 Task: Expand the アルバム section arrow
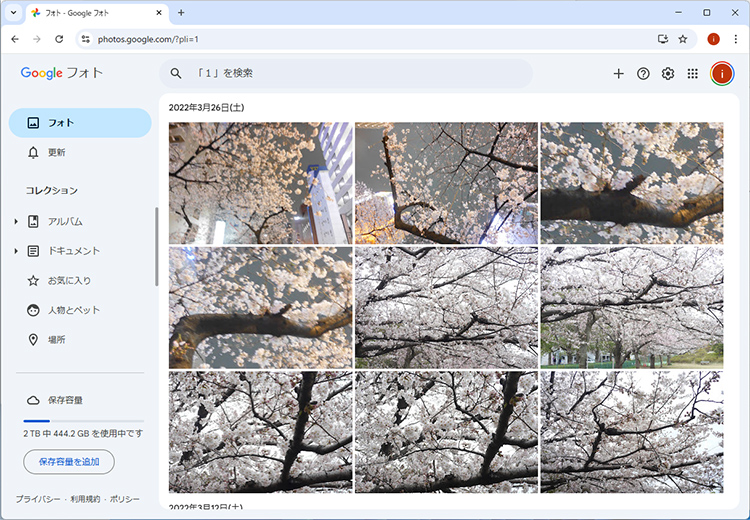click(16, 221)
